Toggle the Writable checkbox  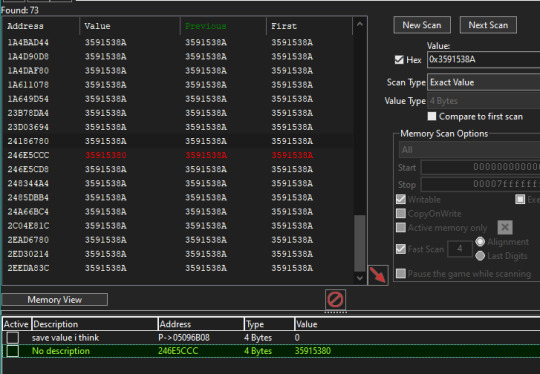coord(401,199)
